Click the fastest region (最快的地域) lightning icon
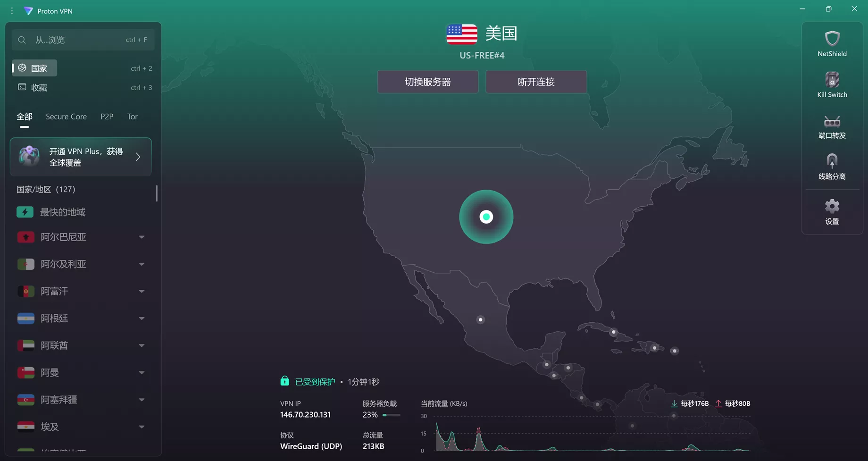Image resolution: width=868 pixels, height=461 pixels. click(x=25, y=212)
